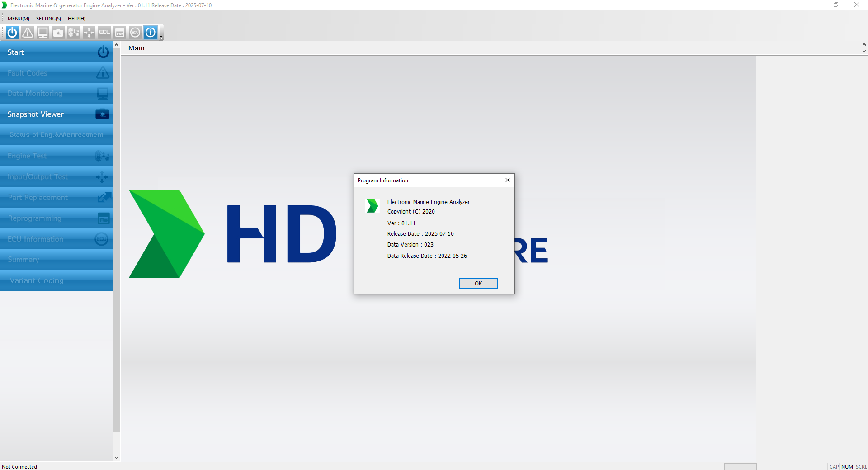Select Fault Codes in the sidebar

pos(57,73)
